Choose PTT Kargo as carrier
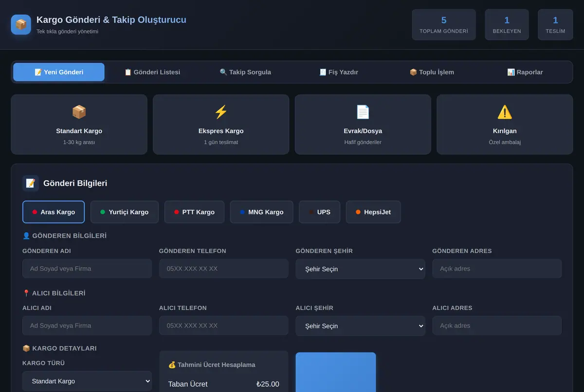The width and height of the screenshot is (584, 392). [x=194, y=212]
